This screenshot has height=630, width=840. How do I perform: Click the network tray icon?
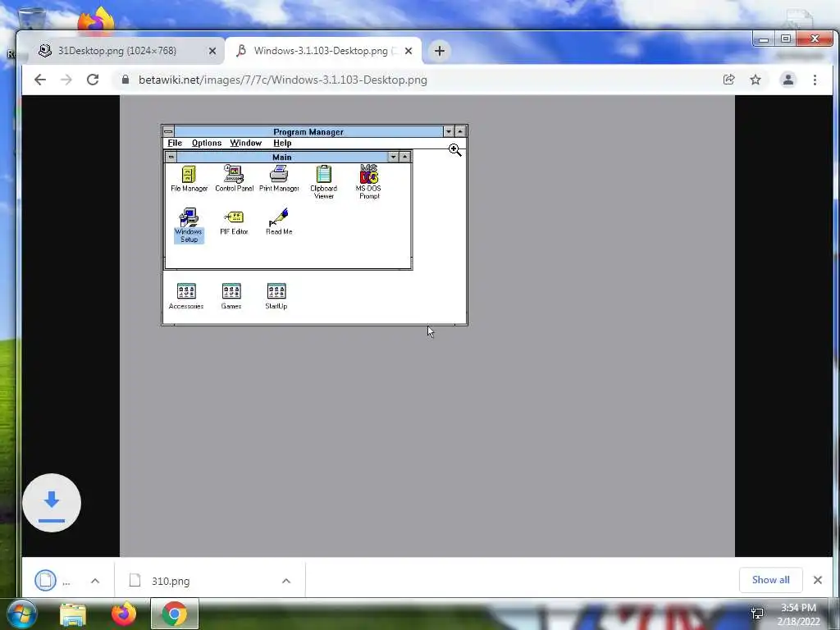click(x=757, y=614)
